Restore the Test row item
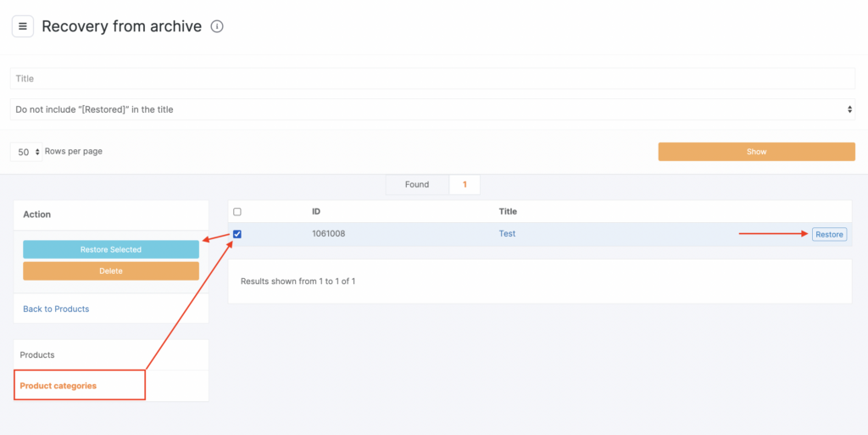This screenshot has width=868, height=435. click(829, 234)
